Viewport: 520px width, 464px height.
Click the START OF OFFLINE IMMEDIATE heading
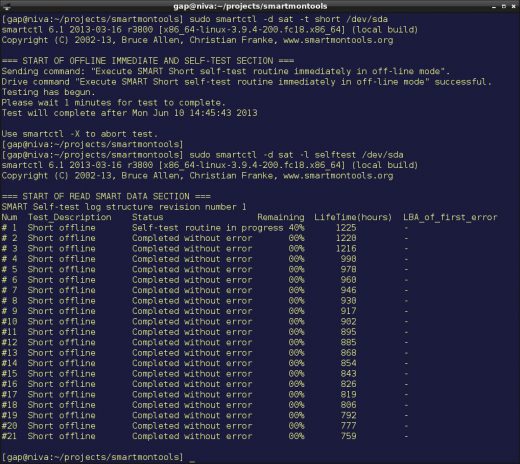click(x=148, y=61)
